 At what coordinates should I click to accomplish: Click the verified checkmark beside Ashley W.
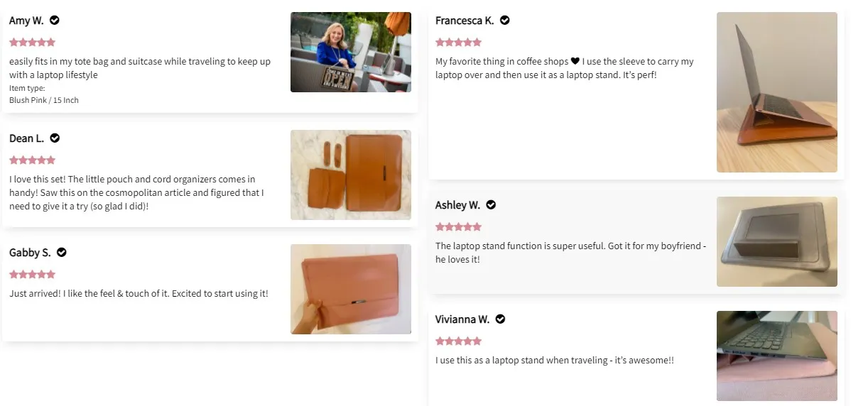[491, 205]
